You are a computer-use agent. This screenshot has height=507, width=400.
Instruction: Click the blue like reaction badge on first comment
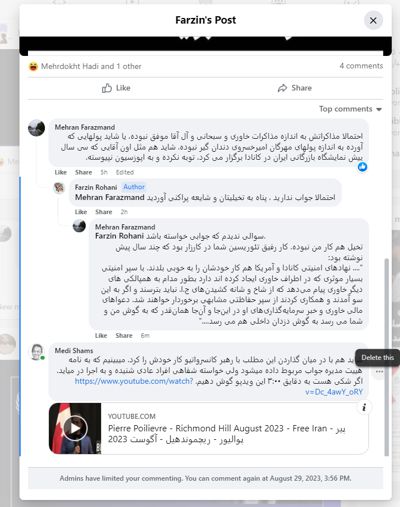pyautogui.click(x=363, y=167)
